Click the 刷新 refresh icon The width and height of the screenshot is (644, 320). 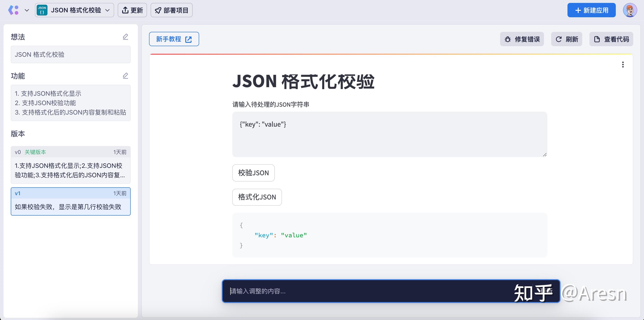coord(559,39)
